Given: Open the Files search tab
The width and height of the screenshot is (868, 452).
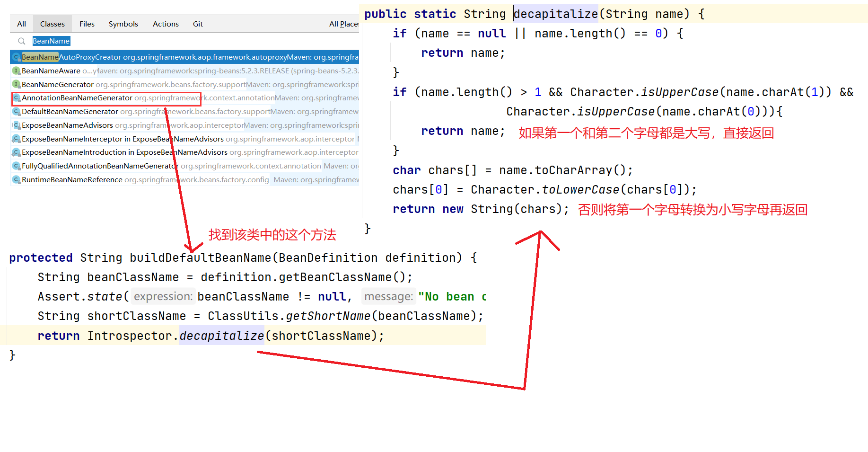Looking at the screenshot, I should click(87, 24).
